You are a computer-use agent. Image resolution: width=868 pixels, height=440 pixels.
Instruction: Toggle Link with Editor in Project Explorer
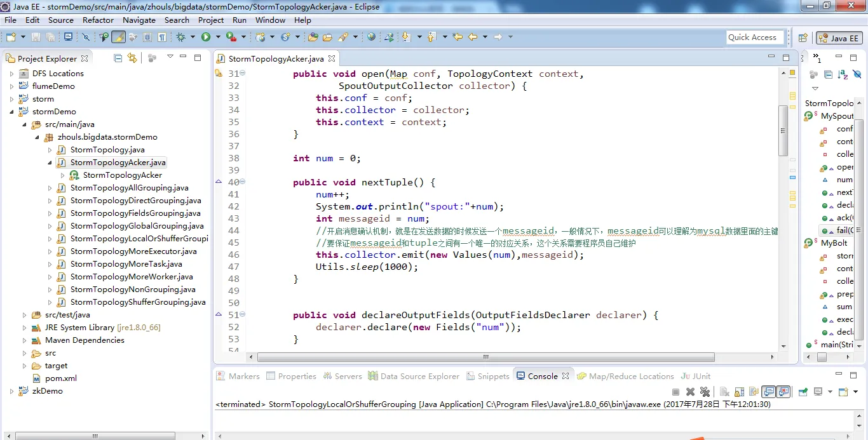click(x=132, y=58)
